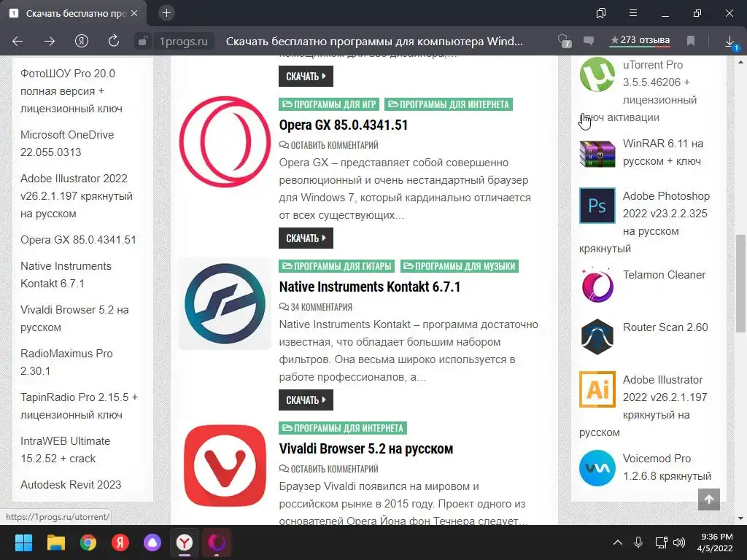This screenshot has width=747, height=560.
Task: Close the 'Скачать бесплатно про' tab
Action: point(134,13)
